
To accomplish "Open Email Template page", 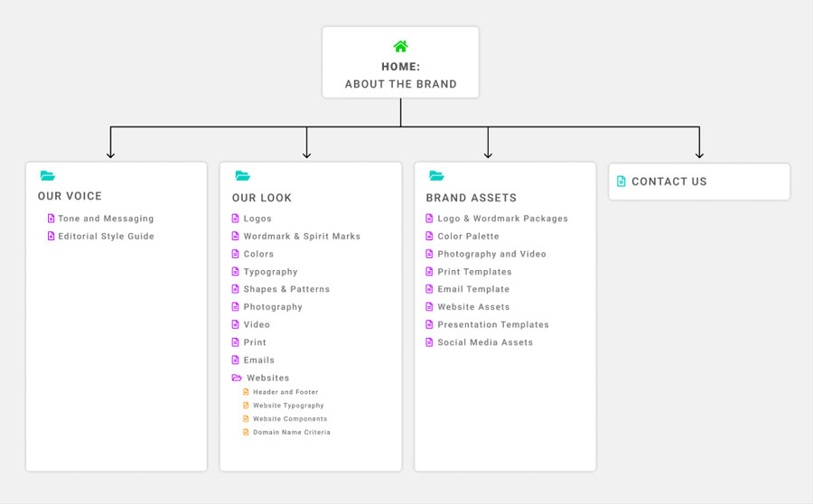I will click(x=473, y=289).
